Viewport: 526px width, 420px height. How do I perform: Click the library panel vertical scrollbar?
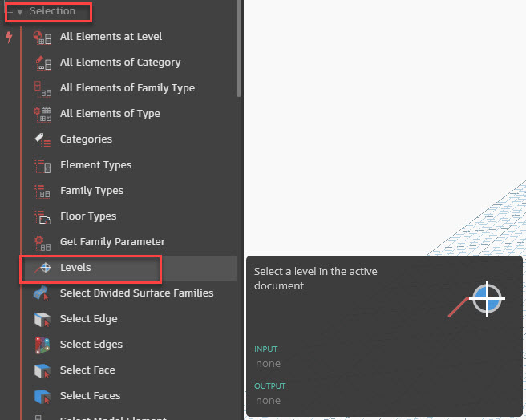(239, 48)
